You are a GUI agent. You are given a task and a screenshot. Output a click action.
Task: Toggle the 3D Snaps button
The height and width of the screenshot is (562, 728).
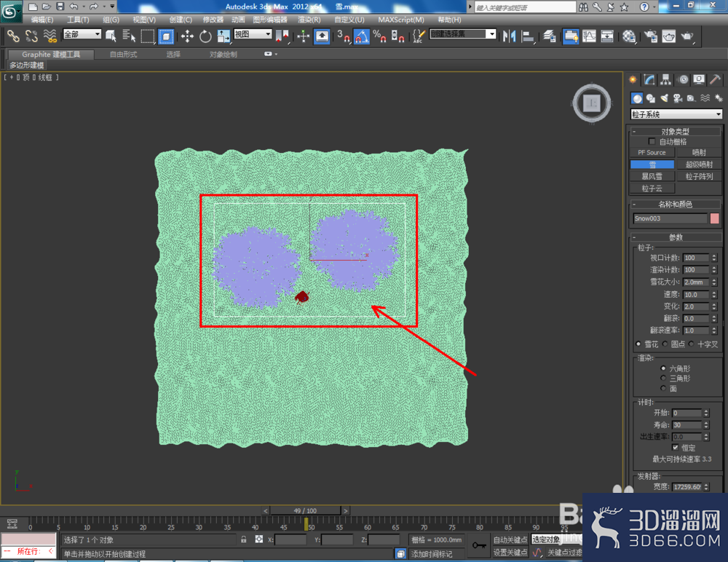point(344,36)
